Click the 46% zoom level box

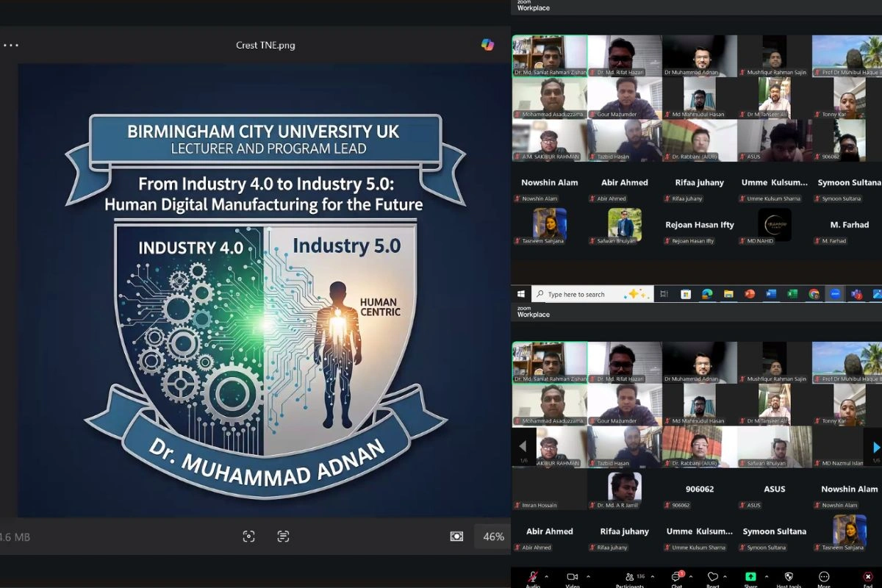[492, 537]
